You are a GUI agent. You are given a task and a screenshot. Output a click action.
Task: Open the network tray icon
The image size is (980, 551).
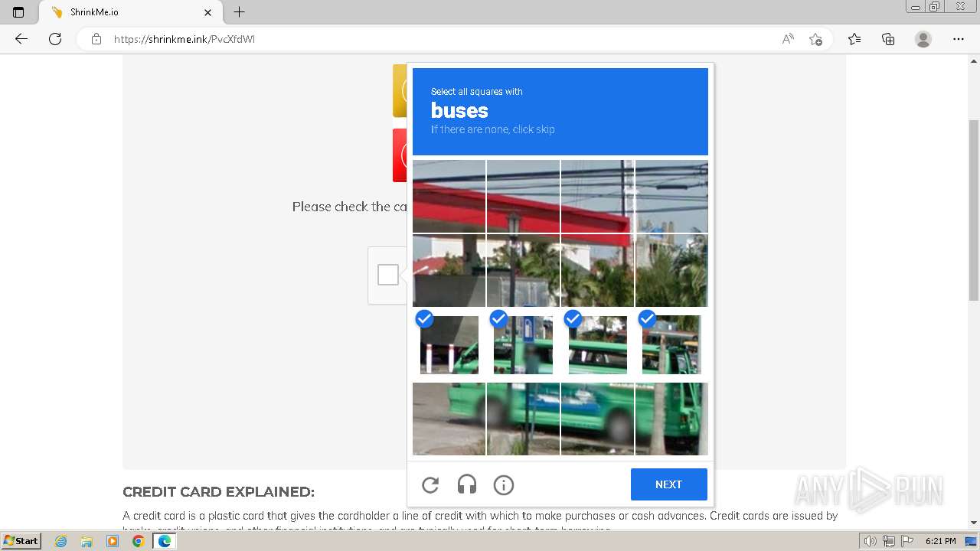[x=889, y=541]
